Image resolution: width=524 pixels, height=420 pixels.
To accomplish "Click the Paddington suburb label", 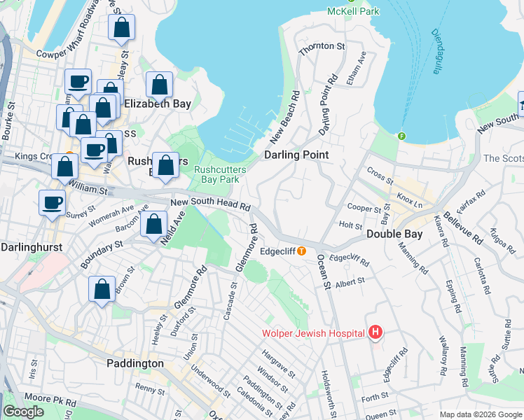I will (135, 363).
